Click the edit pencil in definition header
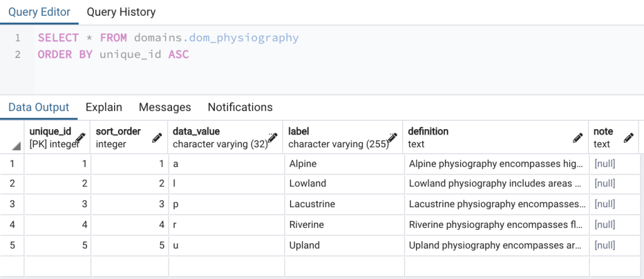This screenshot has height=279, width=644. point(577,138)
